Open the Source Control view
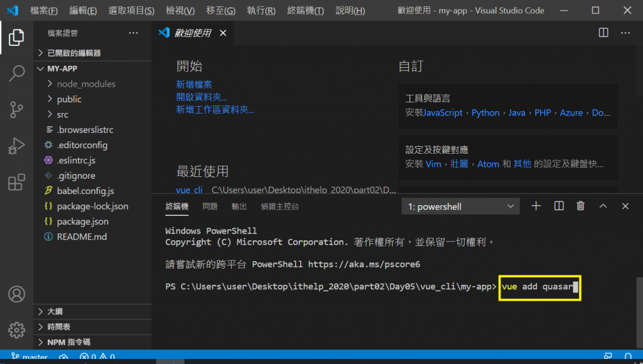 (x=16, y=109)
